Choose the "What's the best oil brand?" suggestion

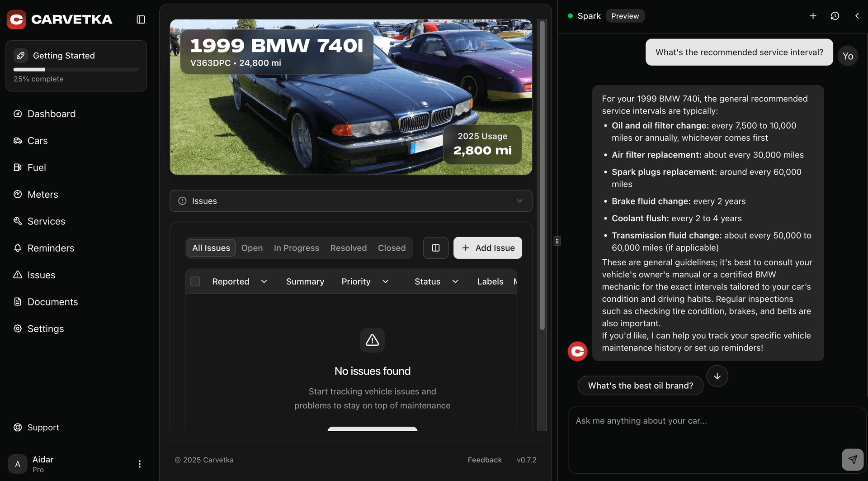641,386
